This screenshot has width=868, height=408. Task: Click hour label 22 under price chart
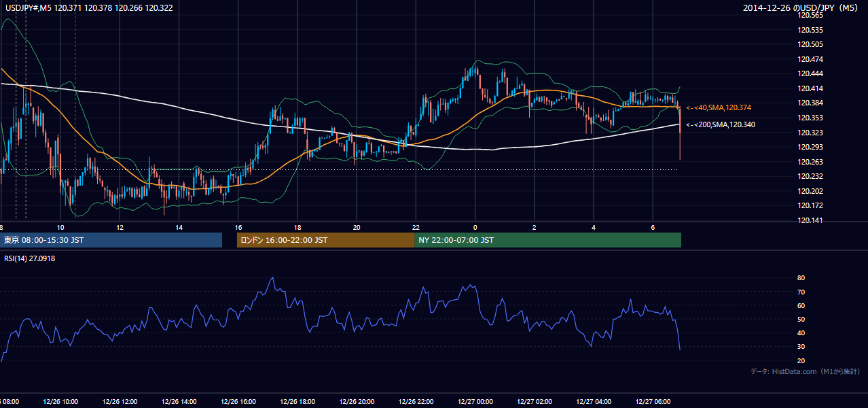[x=416, y=227]
